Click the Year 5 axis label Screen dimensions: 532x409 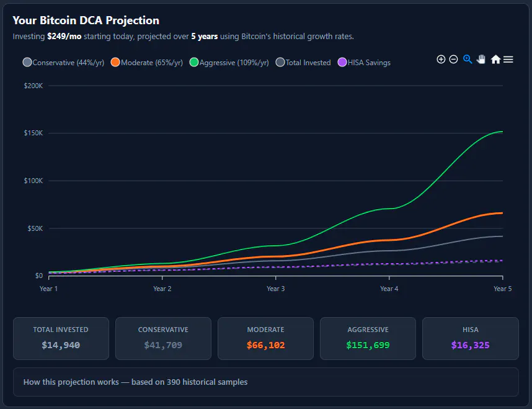tap(502, 289)
